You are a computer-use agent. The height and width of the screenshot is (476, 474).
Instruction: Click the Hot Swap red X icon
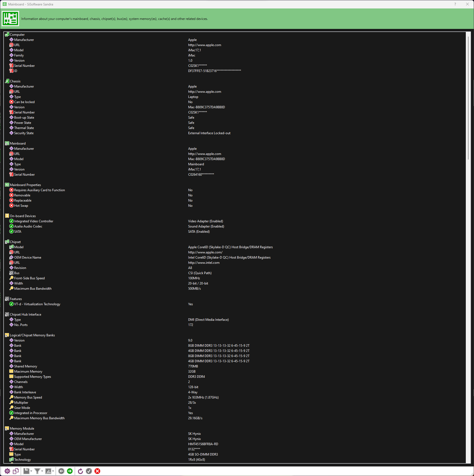[x=11, y=205]
